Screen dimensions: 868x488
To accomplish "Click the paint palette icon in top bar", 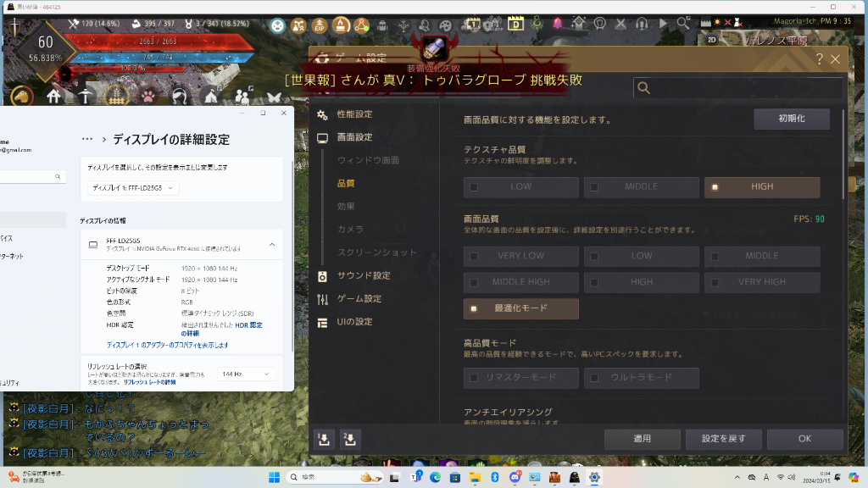I will click(446, 25).
